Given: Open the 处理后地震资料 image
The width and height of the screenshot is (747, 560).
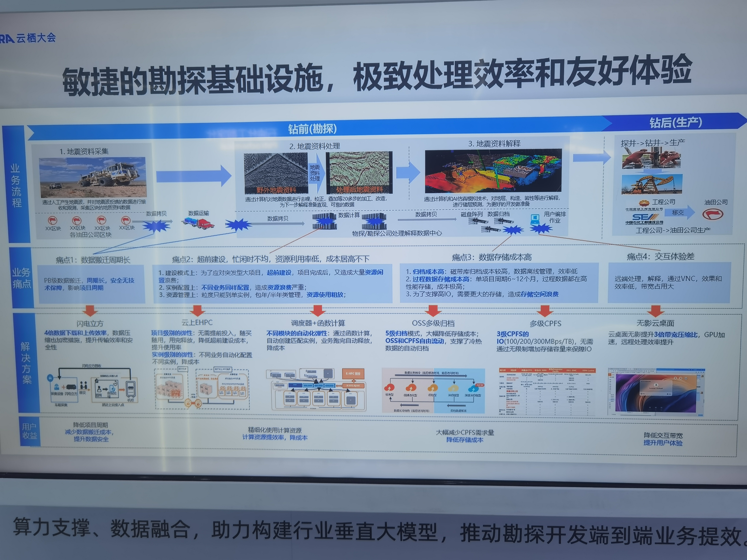Looking at the screenshot, I should click(x=359, y=172).
